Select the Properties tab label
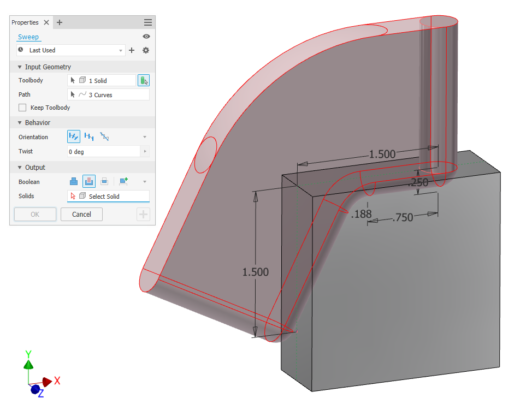 [x=25, y=22]
